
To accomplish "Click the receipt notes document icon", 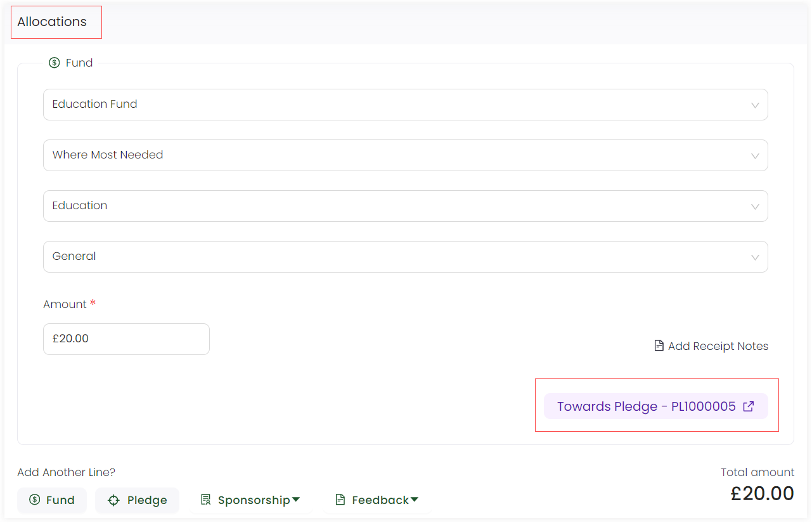I will click(x=659, y=346).
